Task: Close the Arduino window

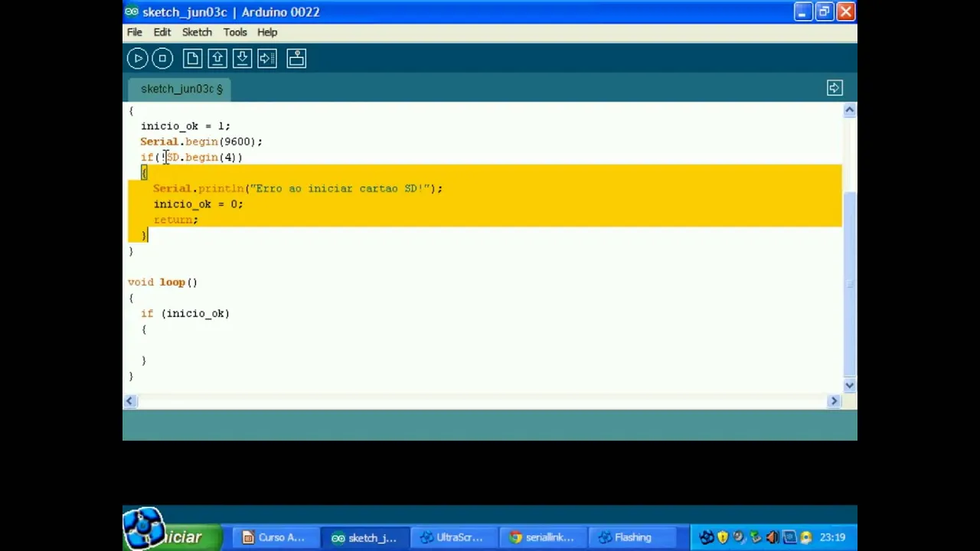Action: (845, 11)
